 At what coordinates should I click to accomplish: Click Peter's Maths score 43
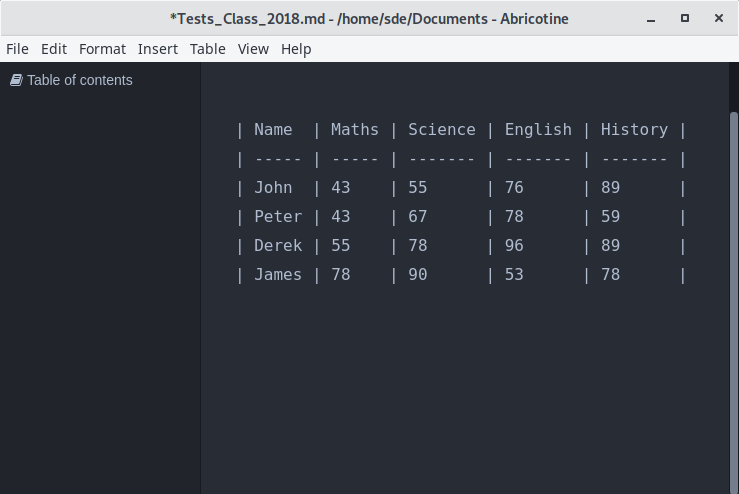point(341,217)
